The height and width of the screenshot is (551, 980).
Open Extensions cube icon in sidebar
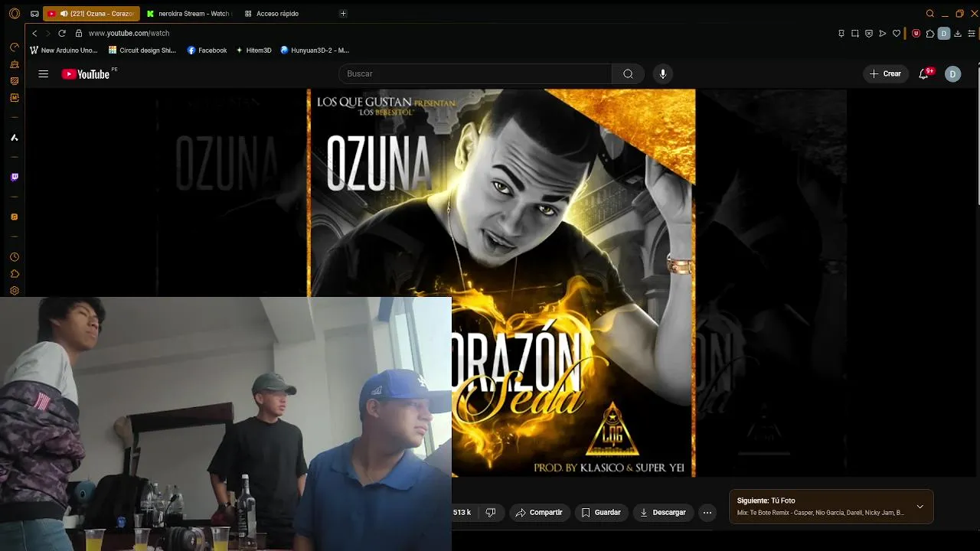coord(14,274)
